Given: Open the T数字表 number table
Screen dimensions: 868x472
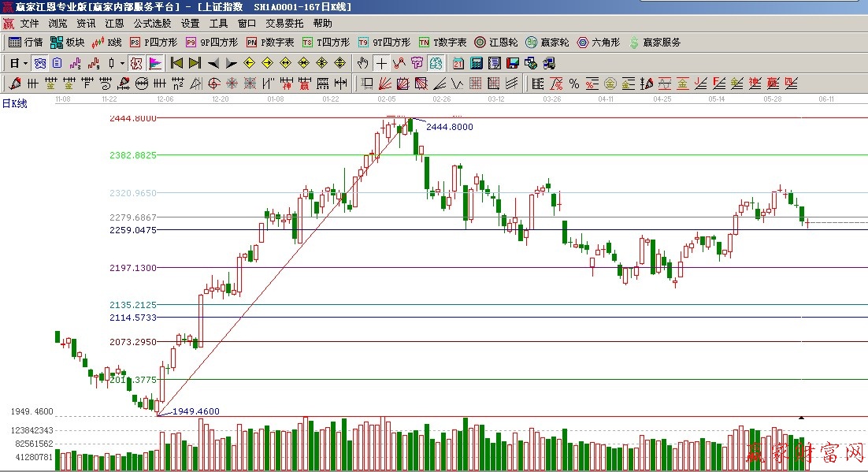Looking at the screenshot, I should pyautogui.click(x=443, y=43).
